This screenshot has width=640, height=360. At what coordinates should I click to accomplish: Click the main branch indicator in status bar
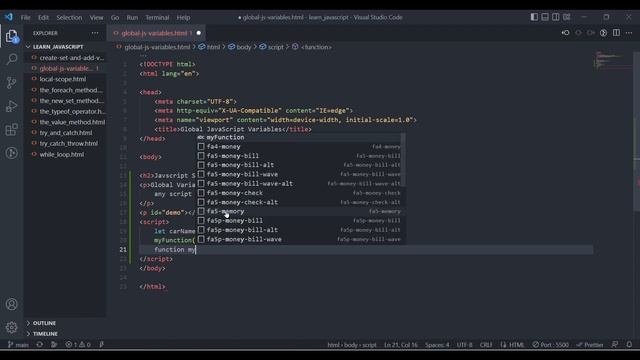coord(18,344)
